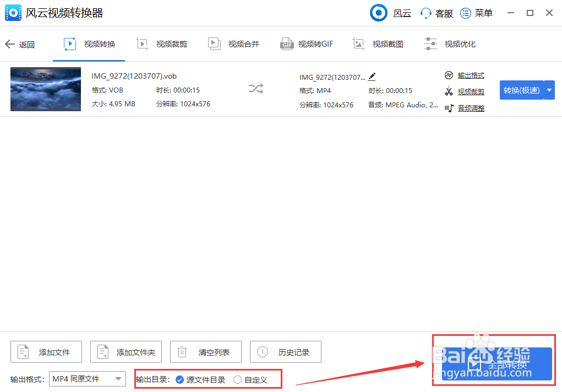This screenshot has height=392, width=562.
Task: Open the 视频优化 tab
Action: (450, 44)
